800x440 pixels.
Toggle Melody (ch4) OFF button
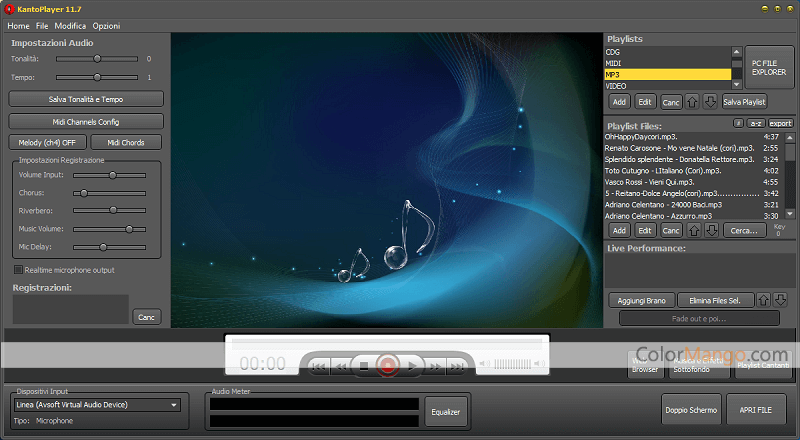pos(47,142)
